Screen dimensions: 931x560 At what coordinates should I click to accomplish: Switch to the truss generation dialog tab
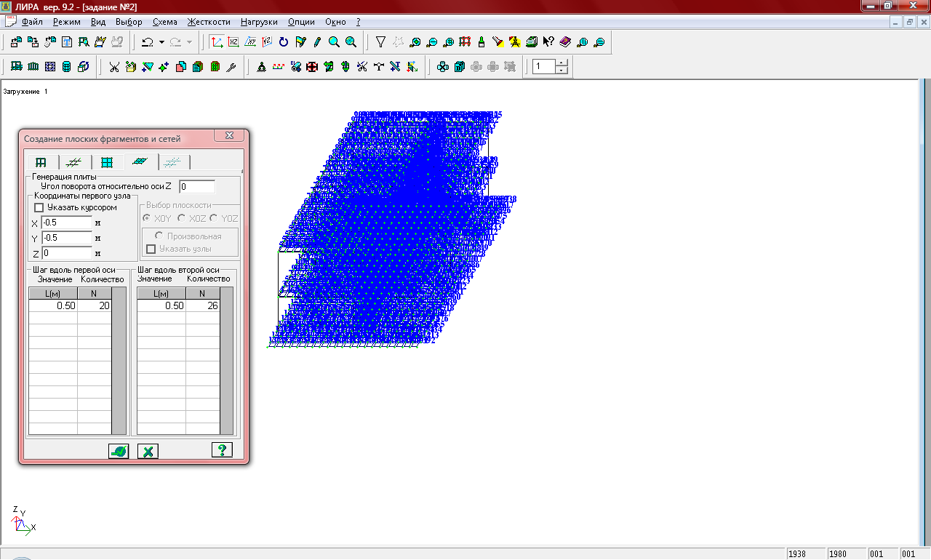click(x=75, y=162)
